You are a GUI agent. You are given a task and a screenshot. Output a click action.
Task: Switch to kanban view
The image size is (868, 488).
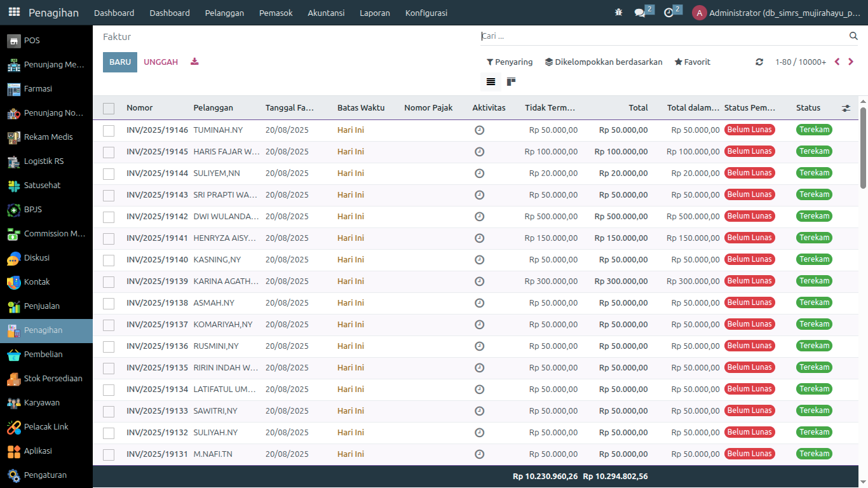point(511,81)
